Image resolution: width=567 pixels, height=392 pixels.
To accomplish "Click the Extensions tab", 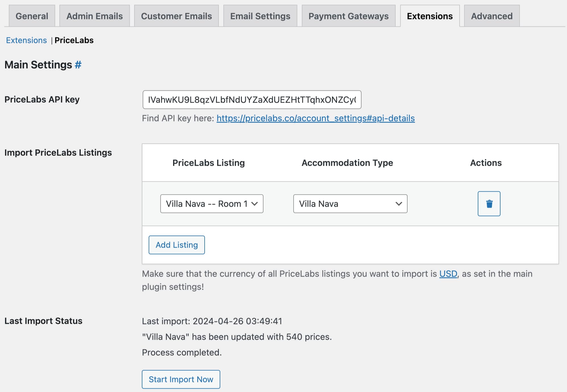I will [429, 16].
